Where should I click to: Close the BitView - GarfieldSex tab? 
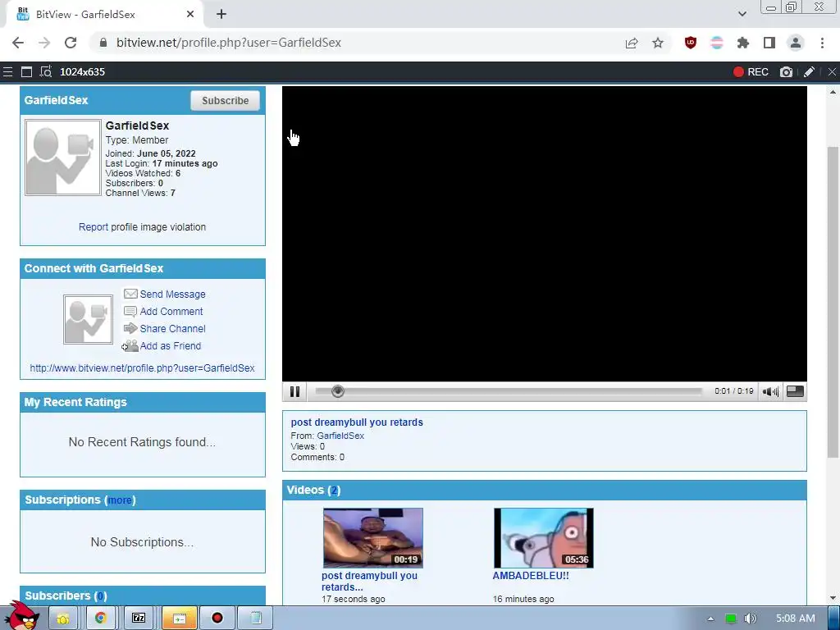coord(190,15)
